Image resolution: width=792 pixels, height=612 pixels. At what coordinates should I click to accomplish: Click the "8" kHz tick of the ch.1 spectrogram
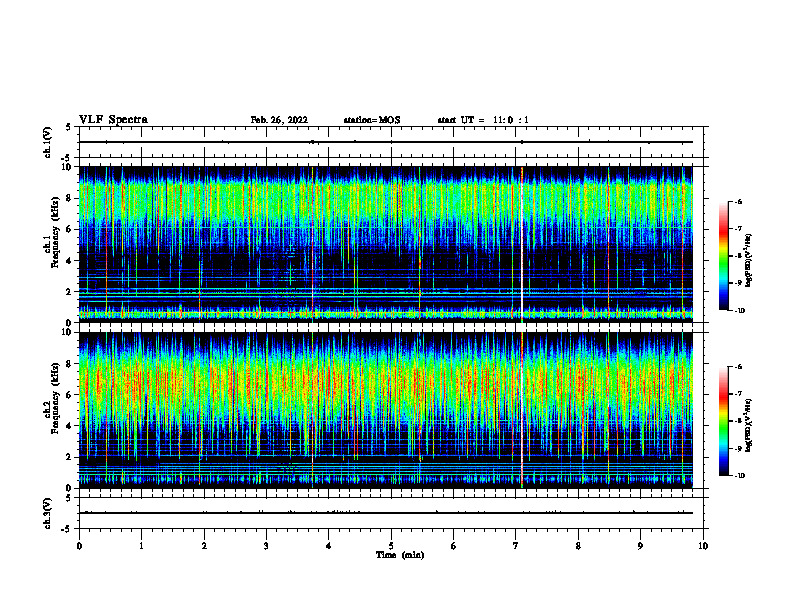point(70,198)
